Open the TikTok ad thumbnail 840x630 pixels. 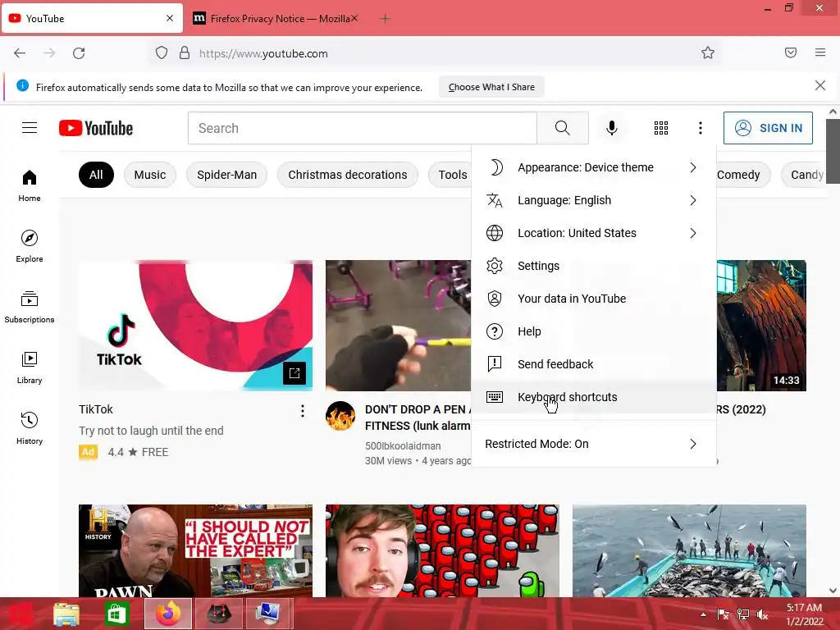click(195, 326)
